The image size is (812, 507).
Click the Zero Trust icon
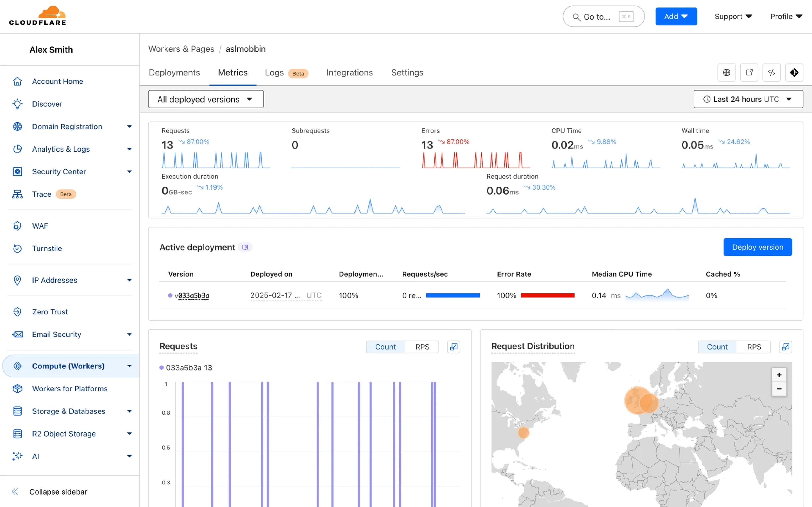[17, 312]
